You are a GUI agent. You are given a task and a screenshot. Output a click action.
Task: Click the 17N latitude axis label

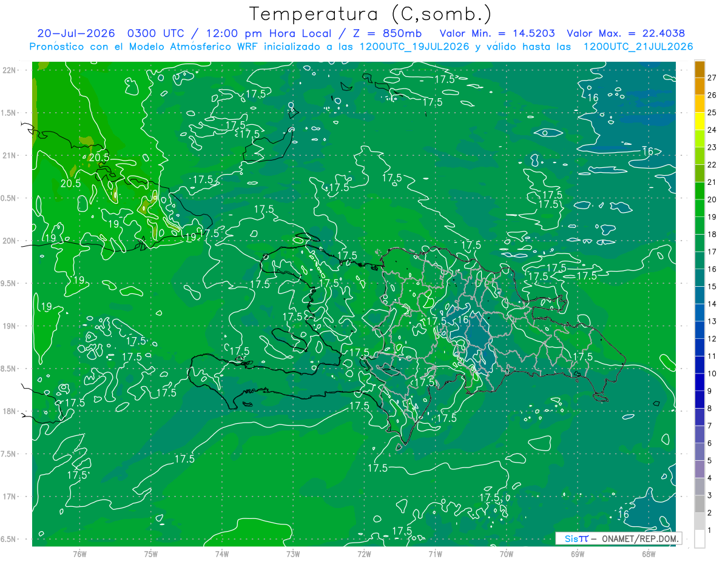pyautogui.click(x=9, y=497)
